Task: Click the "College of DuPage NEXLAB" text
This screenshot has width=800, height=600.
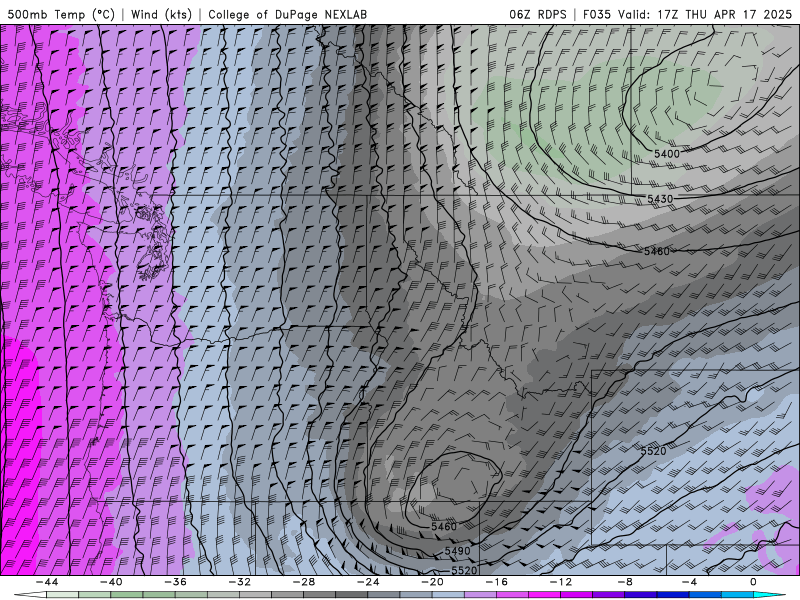Action: pyautogui.click(x=287, y=14)
